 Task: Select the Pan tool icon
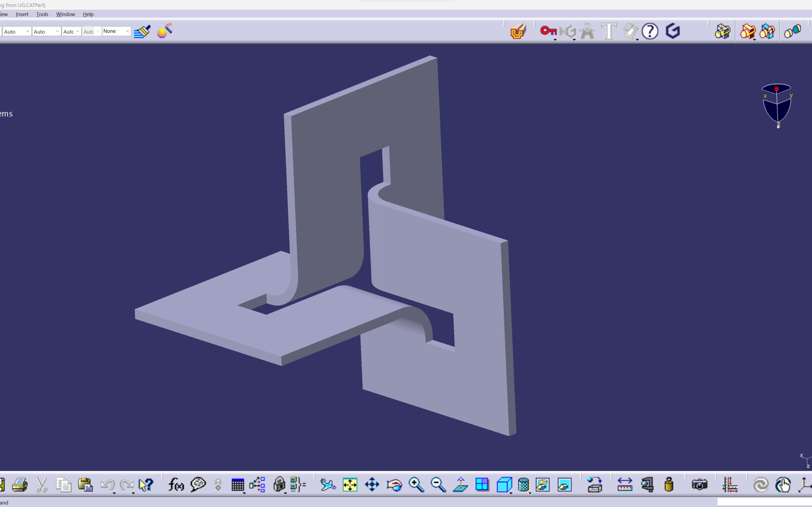click(372, 485)
